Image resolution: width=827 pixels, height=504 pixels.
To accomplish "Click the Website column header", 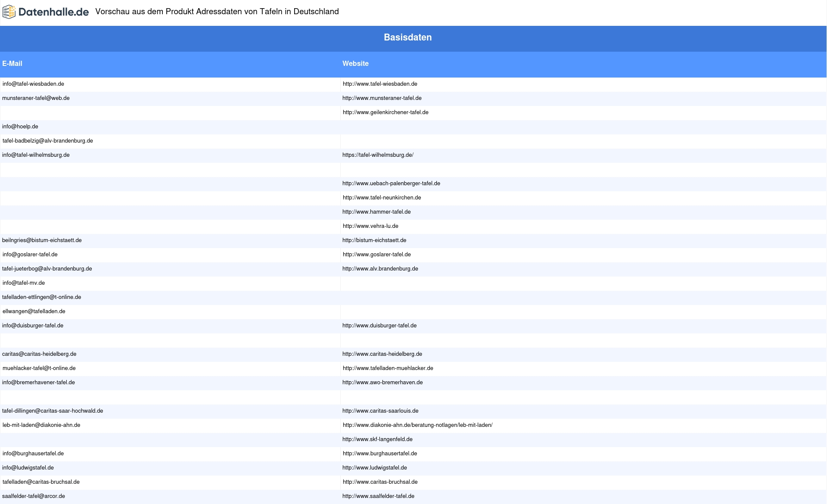I will 355,63.
